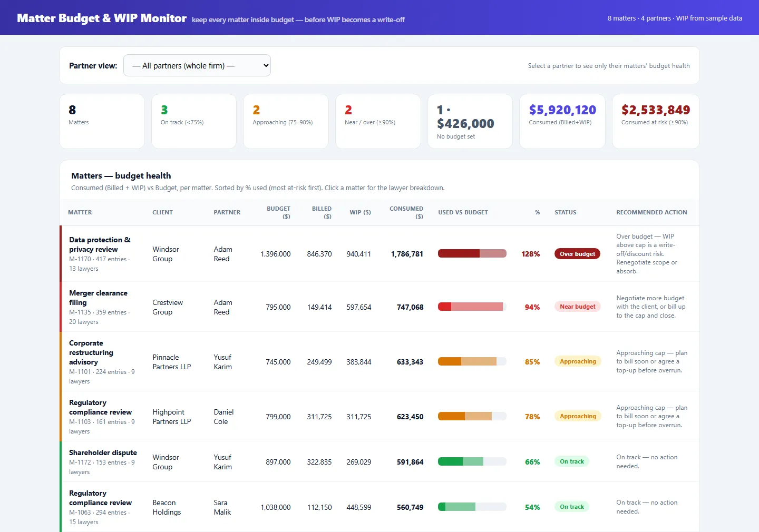Click the CLIENT column header
This screenshot has height=532, width=759.
pyautogui.click(x=162, y=212)
